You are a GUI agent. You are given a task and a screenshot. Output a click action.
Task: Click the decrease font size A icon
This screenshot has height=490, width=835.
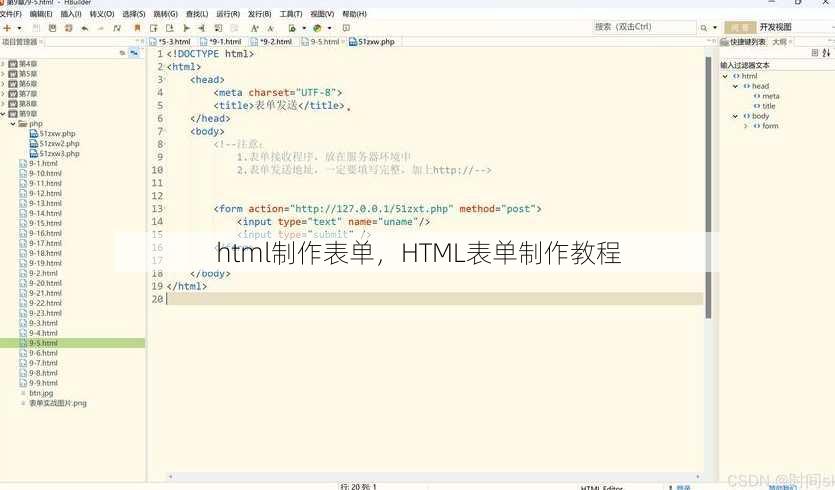click(x=271, y=28)
